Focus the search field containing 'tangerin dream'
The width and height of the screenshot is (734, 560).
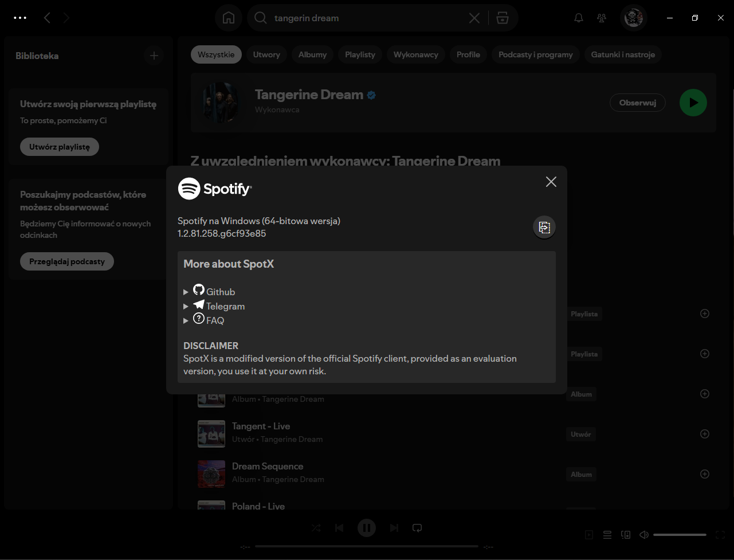[368, 18]
